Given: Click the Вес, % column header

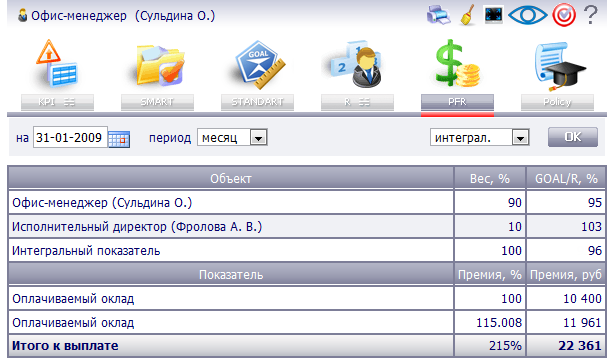Looking at the screenshot, I should (x=490, y=179).
